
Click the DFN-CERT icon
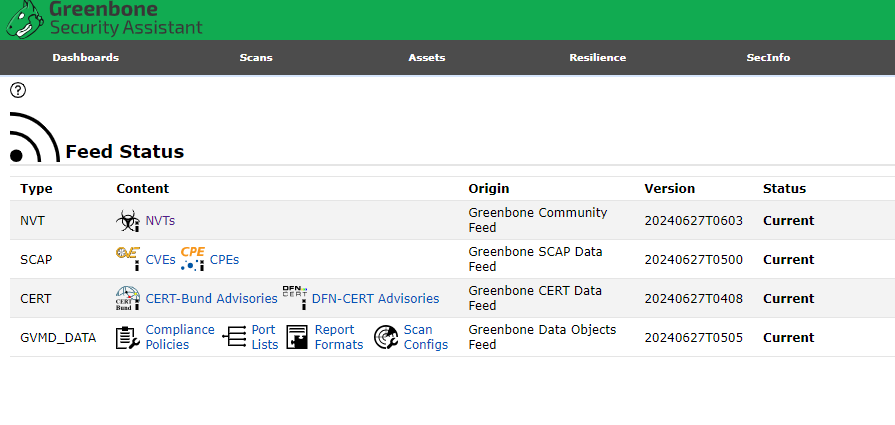tap(294, 298)
